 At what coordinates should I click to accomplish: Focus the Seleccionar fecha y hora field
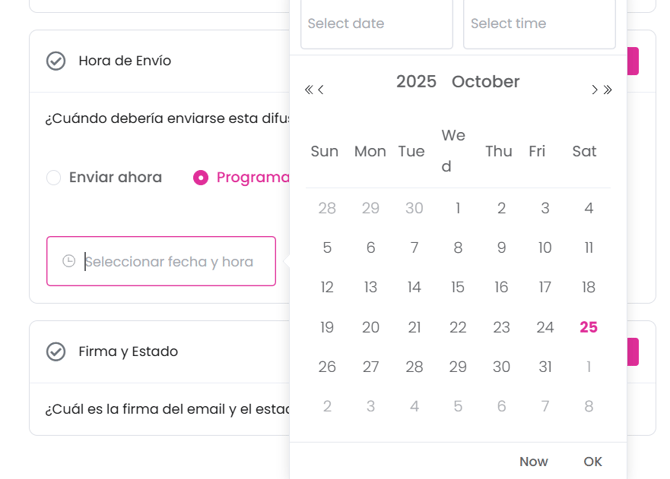click(x=168, y=262)
